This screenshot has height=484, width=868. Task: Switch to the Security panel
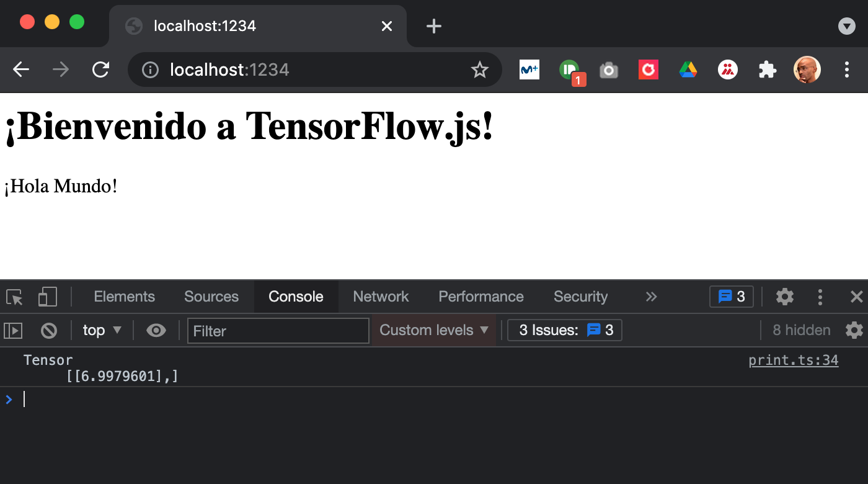[580, 297]
